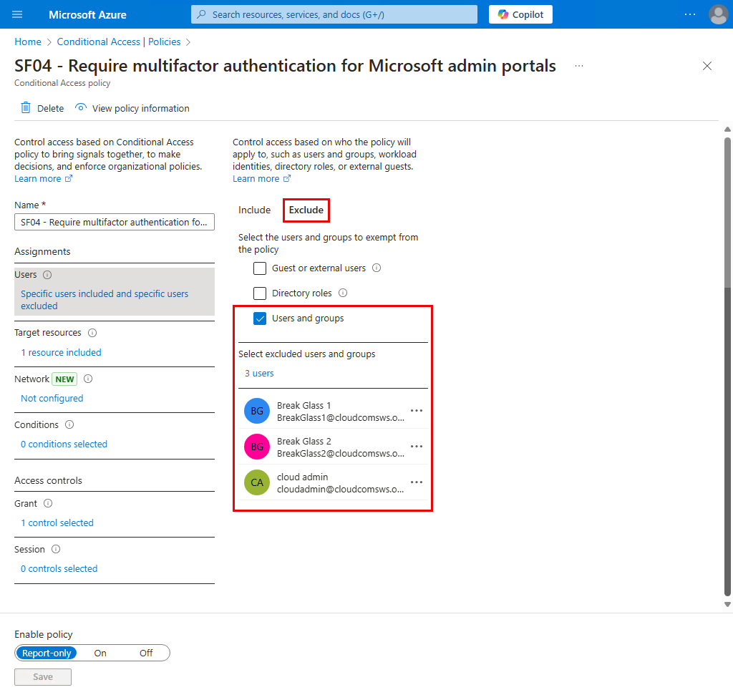
Task: Open Session 0 controls selected
Action: pyautogui.click(x=59, y=568)
